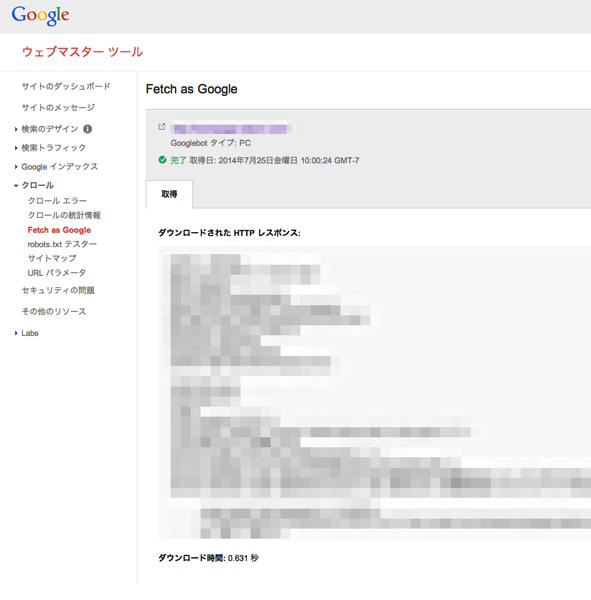Viewport: 591px width, 600px height.
Task: Expand the 検索のデザイン section arrow
Action: pos(16,129)
